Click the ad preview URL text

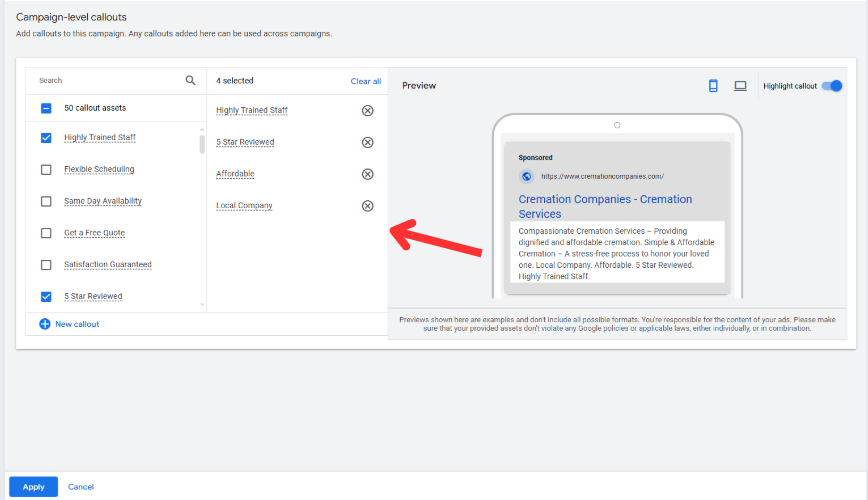[x=602, y=176]
